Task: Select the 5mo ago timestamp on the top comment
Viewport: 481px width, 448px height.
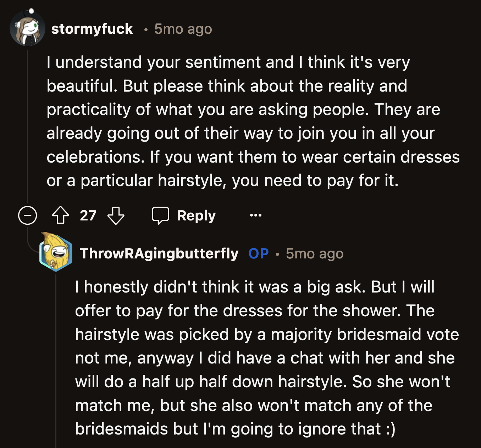Action: tap(182, 29)
